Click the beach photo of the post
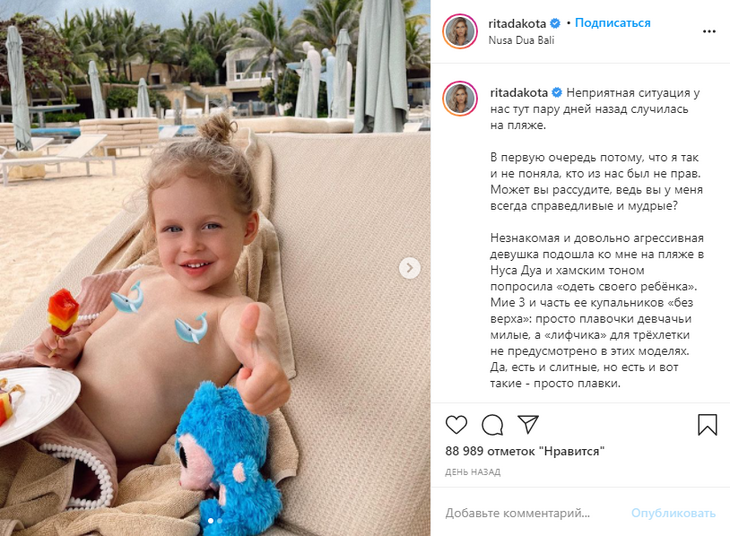Screen dimensions: 730x536 (215, 268)
